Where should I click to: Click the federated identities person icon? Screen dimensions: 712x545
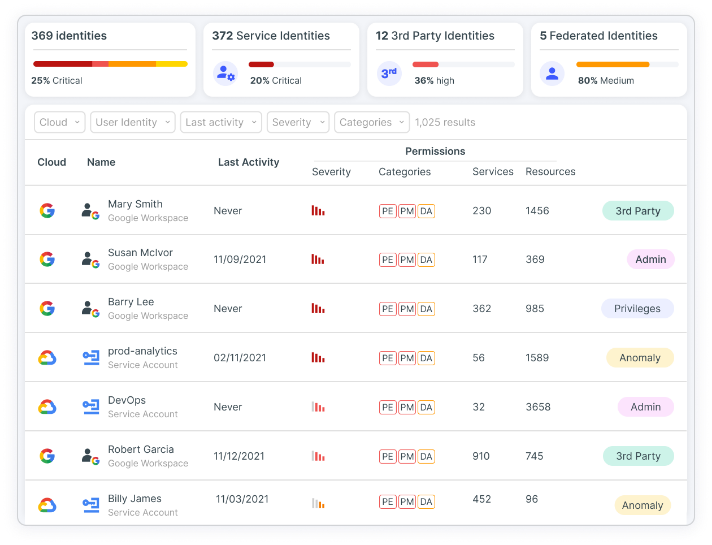tap(551, 73)
